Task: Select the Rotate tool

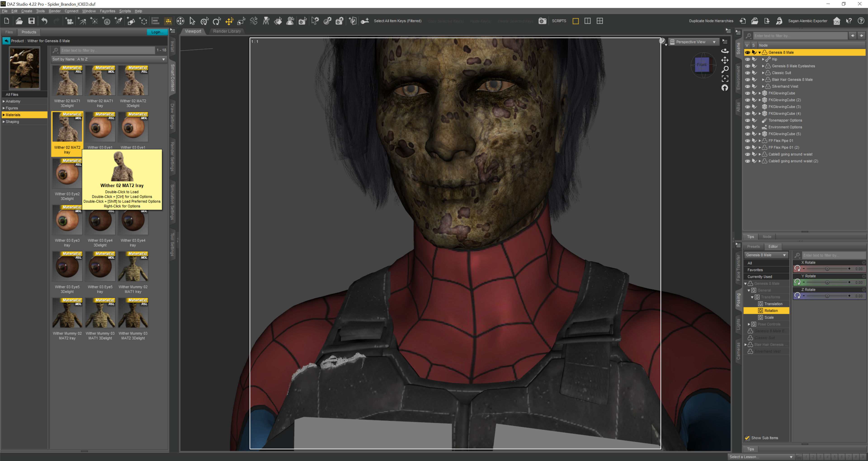Action: pos(217,21)
